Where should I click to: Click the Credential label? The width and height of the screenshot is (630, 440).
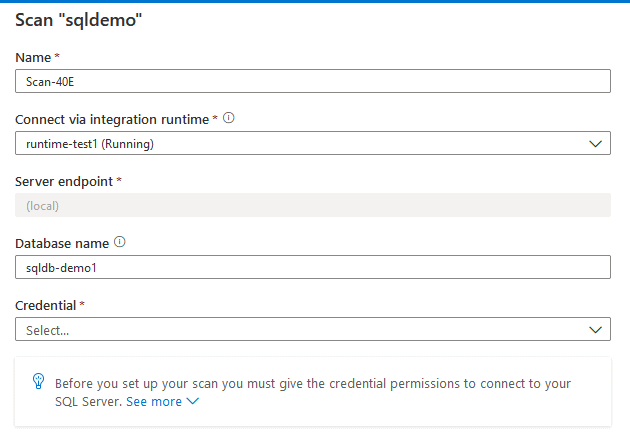pyautogui.click(x=45, y=304)
